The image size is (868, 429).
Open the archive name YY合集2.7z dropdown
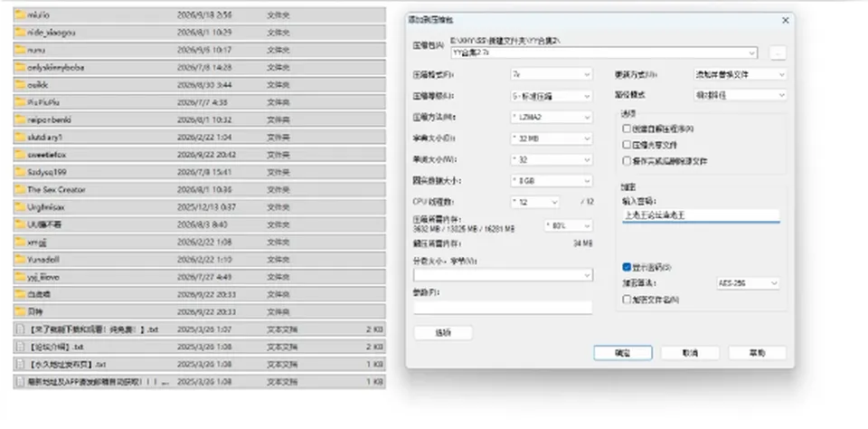751,53
